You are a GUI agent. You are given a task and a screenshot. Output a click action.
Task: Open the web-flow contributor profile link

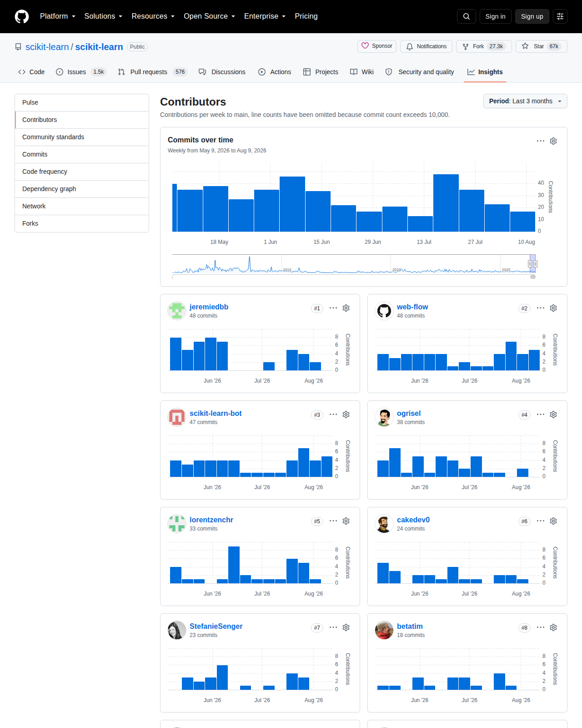tap(412, 307)
